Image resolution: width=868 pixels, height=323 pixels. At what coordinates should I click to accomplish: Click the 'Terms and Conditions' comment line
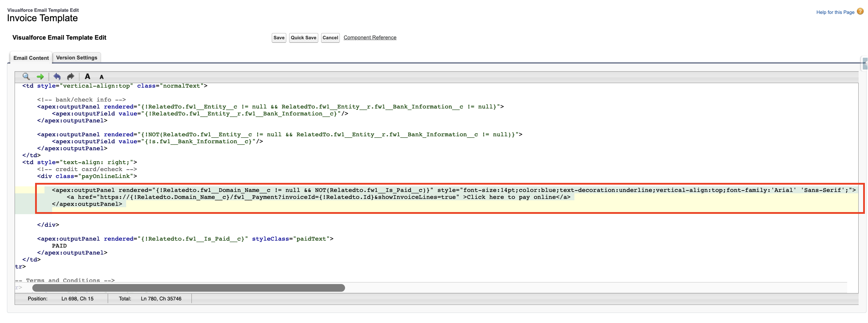pyautogui.click(x=65, y=280)
